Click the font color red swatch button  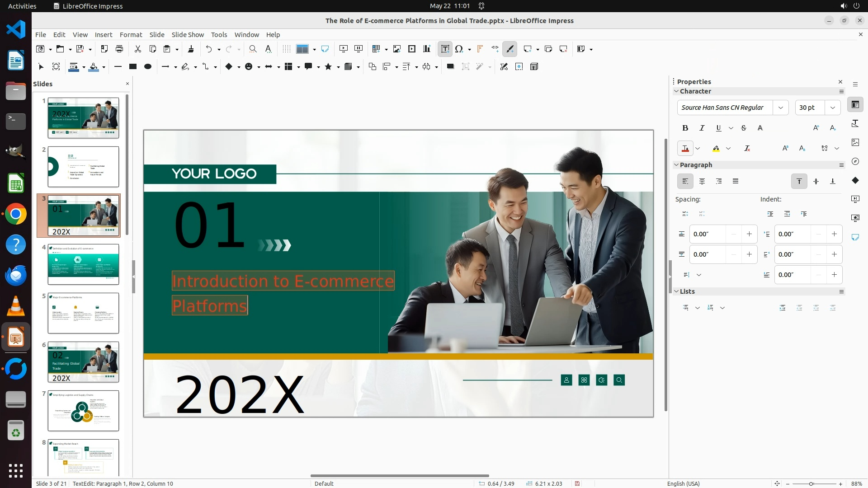(685, 148)
